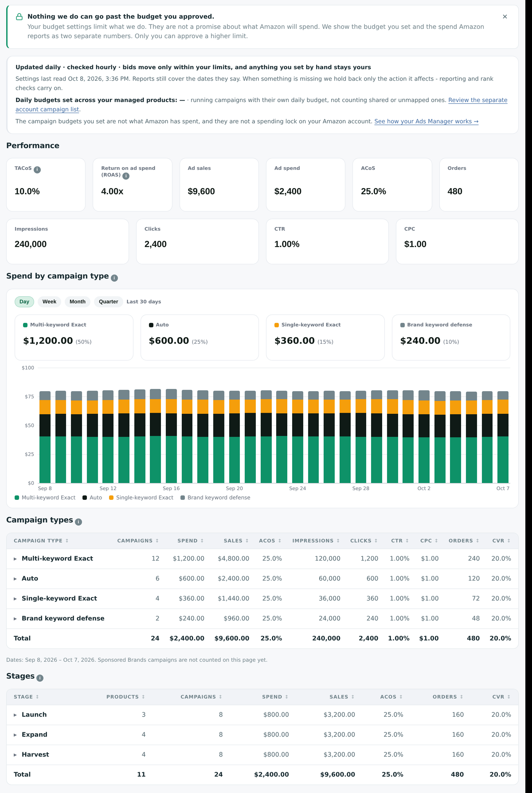Open See how your Ads Manager works link

426,121
